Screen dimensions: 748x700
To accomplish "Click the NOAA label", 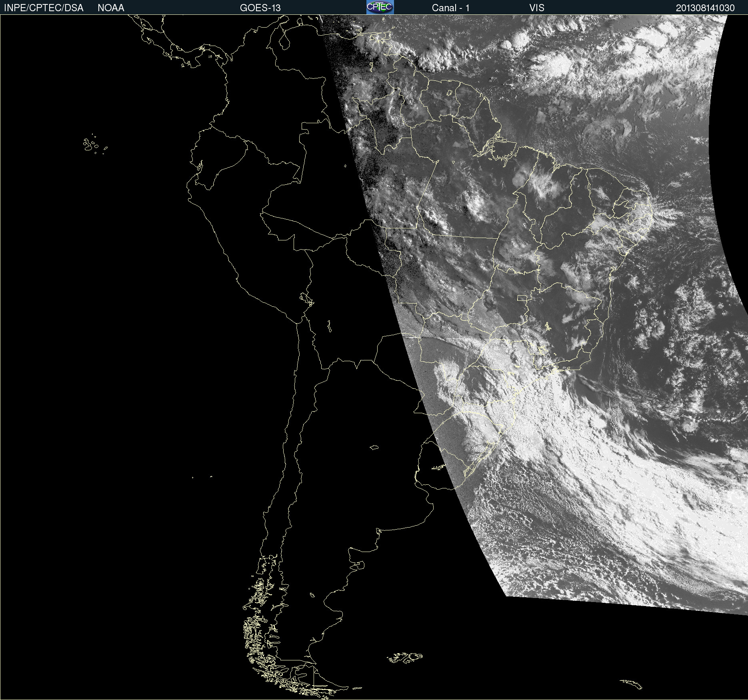I will pyautogui.click(x=111, y=8).
